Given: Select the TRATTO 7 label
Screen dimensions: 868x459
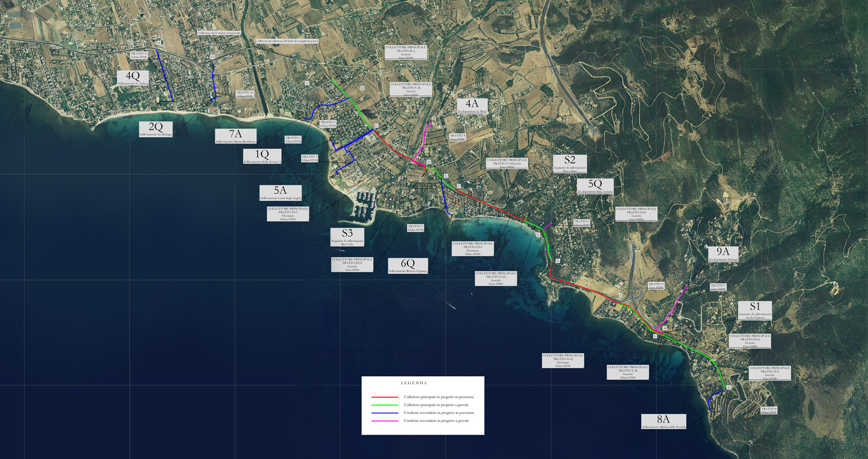Looking at the screenshot, I should point(718,287).
